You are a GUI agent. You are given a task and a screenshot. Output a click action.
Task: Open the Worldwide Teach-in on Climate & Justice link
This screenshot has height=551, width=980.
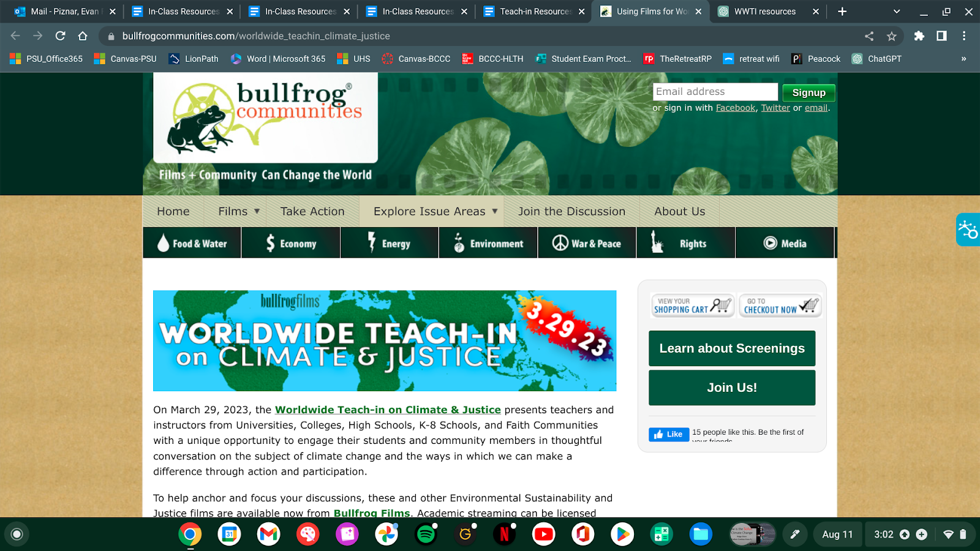(388, 410)
